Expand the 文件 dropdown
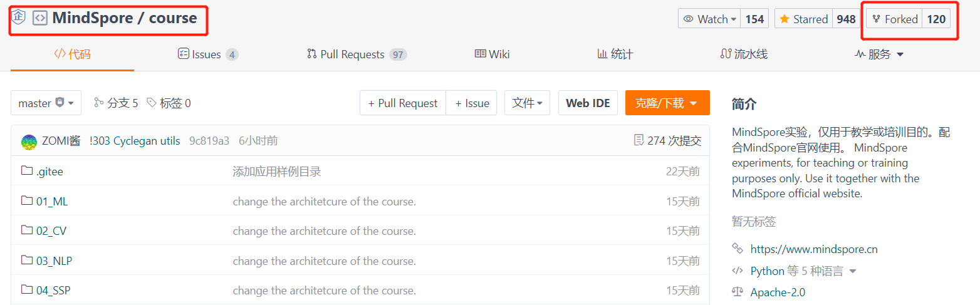 pyautogui.click(x=527, y=103)
